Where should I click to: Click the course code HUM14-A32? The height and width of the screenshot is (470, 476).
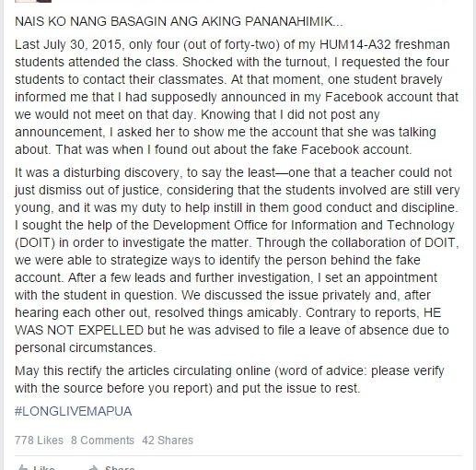pyautogui.click(x=355, y=45)
